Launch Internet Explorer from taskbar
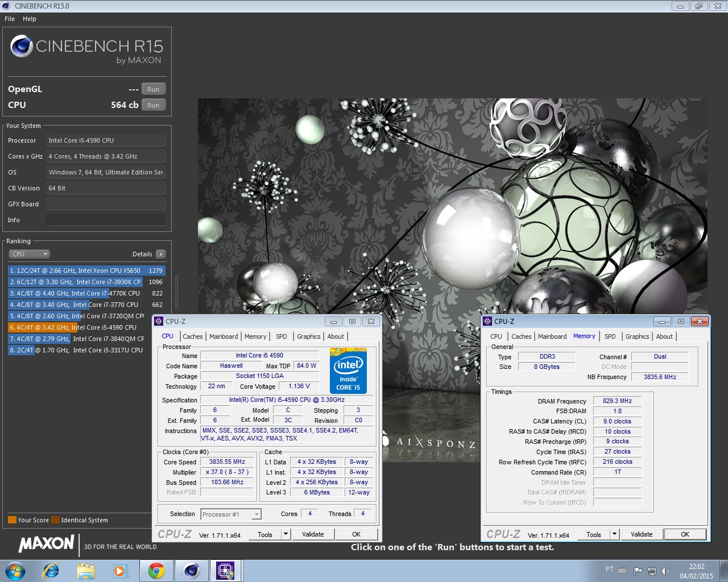728x582 pixels. point(51,571)
